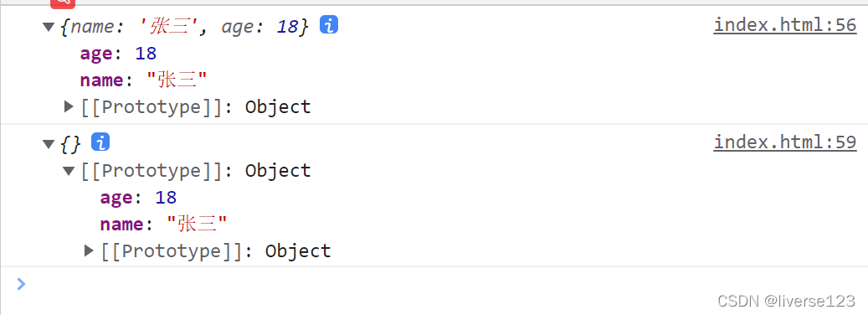Open source link index.html:59
Image resolution: width=868 pixels, height=315 pixels.
[x=785, y=142]
